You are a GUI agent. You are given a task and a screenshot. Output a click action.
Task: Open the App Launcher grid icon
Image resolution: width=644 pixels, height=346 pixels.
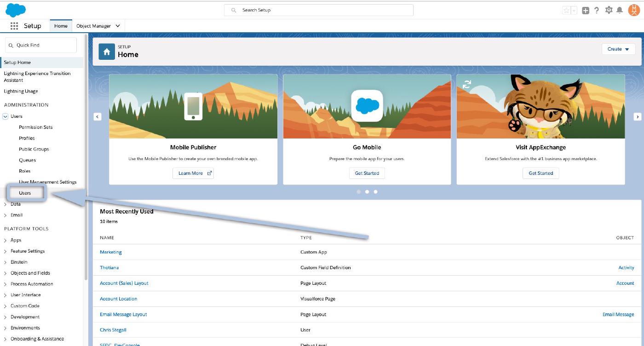[x=14, y=26]
